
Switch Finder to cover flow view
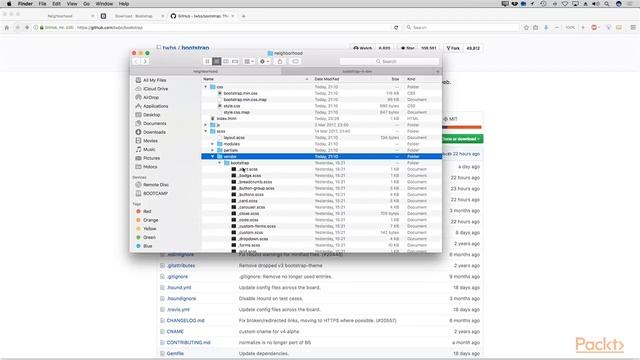(235, 62)
